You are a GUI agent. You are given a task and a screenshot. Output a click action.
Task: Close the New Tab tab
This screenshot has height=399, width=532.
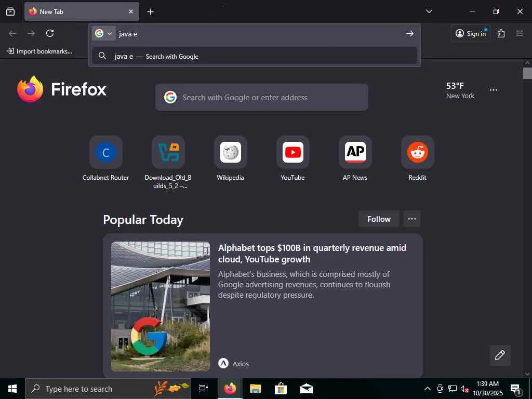point(131,11)
